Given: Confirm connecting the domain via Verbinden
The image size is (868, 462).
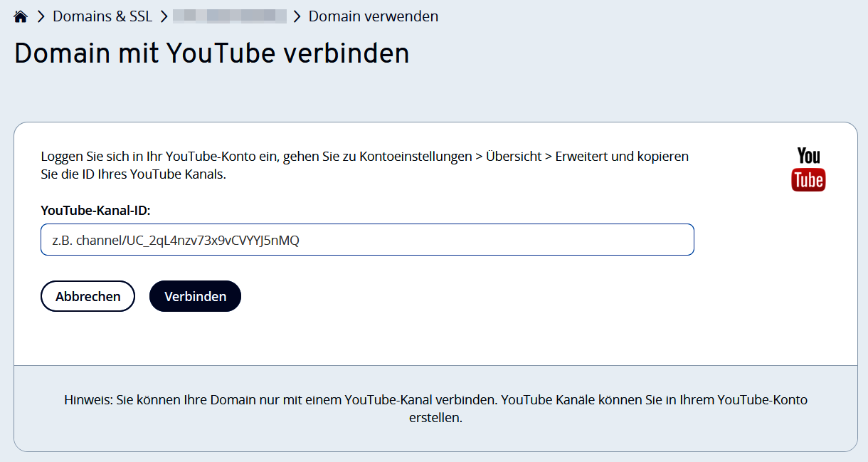Looking at the screenshot, I should [x=195, y=296].
